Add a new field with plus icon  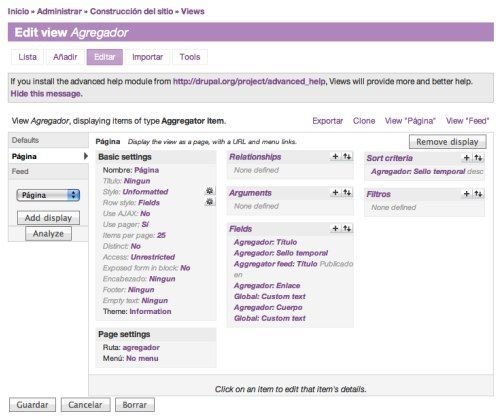coord(335,228)
